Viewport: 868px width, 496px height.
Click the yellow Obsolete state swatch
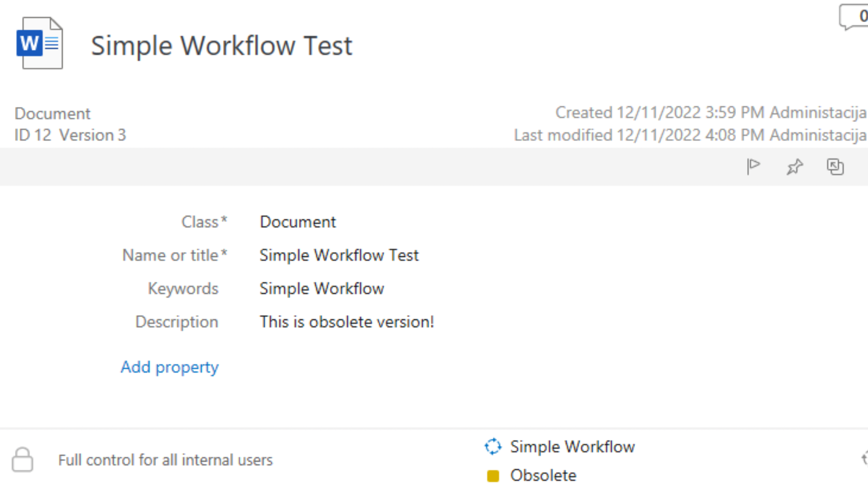click(493, 475)
